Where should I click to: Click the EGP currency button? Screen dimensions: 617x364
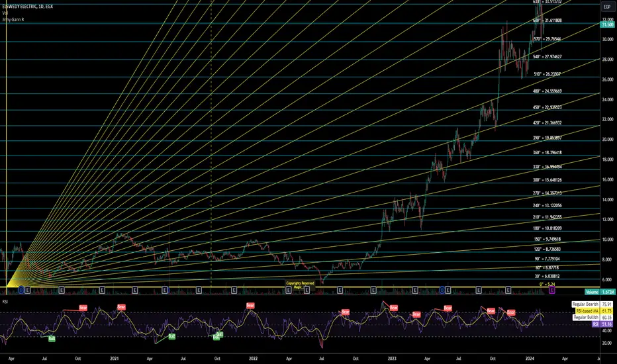click(607, 7)
